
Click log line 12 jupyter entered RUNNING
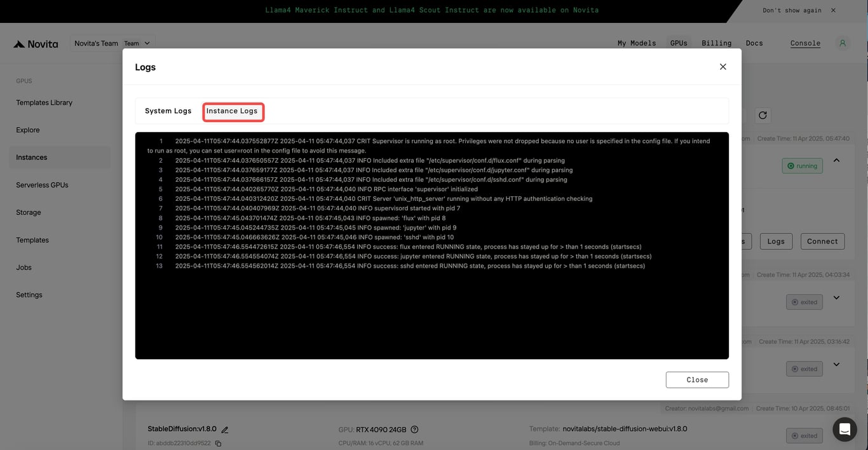(x=413, y=256)
